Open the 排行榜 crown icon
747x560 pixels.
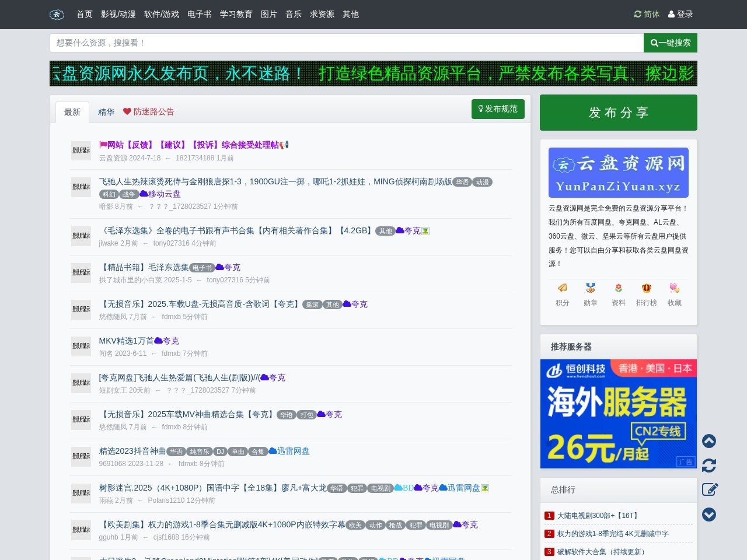click(x=646, y=288)
